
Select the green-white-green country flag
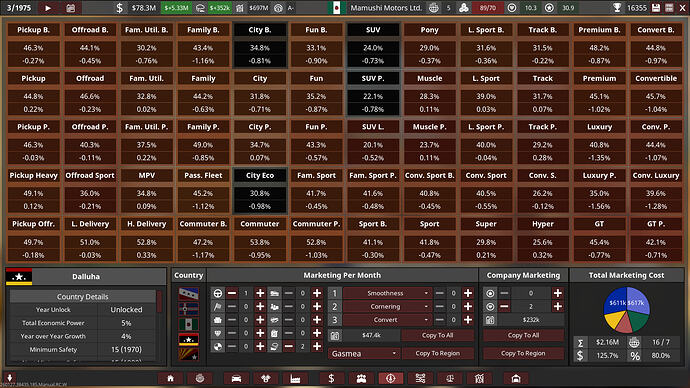[x=188, y=324]
